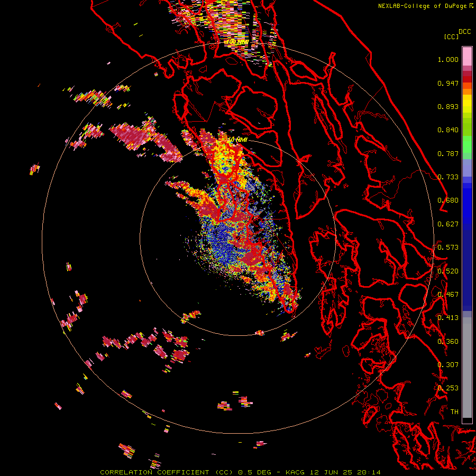This screenshot has height=476, width=476.
Task: Click the DCC label above the color scale
Action: tap(464, 32)
